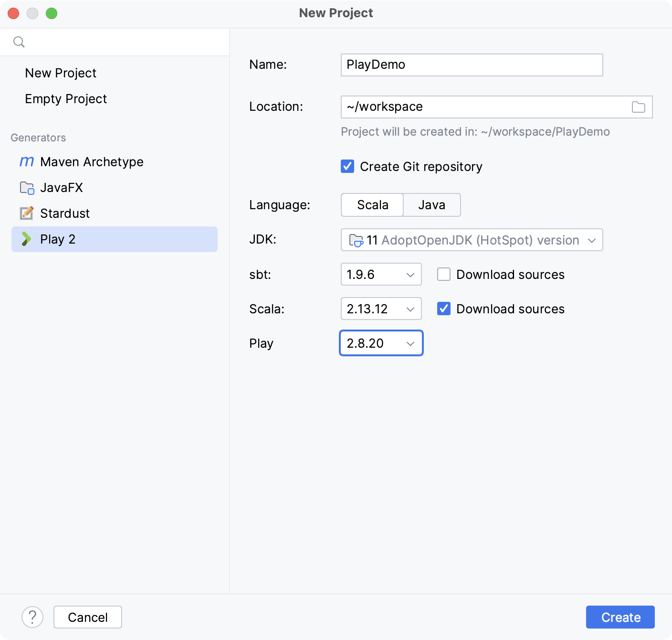672x640 pixels.
Task: Click the search magnifier icon
Action: tap(19, 42)
